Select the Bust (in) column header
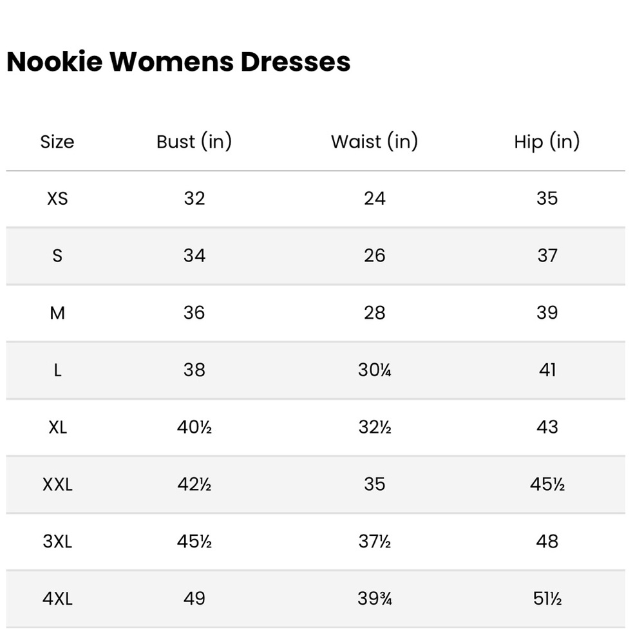Image resolution: width=644 pixels, height=644 pixels. (x=194, y=142)
